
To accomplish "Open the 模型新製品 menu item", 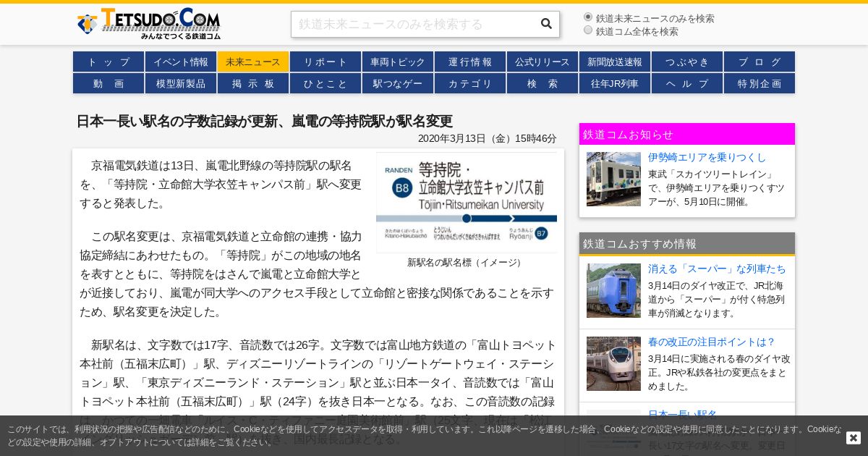I will coord(181,83).
